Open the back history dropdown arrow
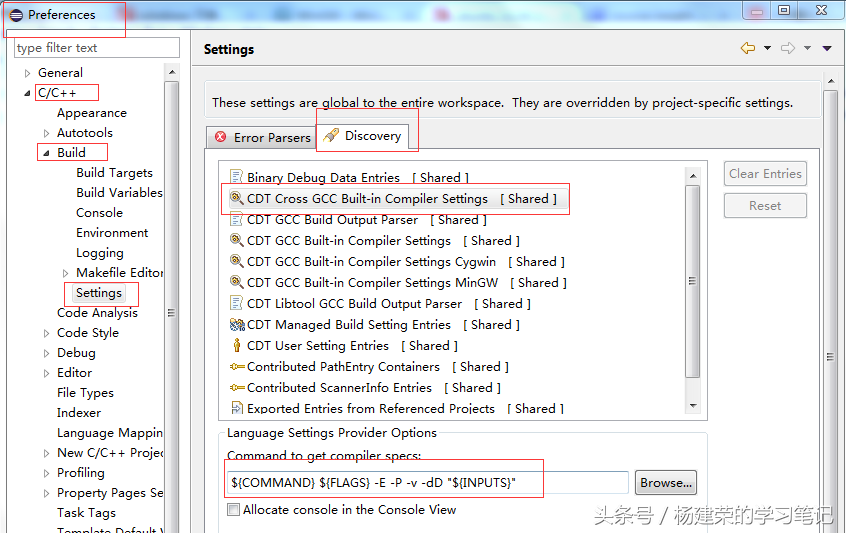846x533 pixels. pos(767,48)
